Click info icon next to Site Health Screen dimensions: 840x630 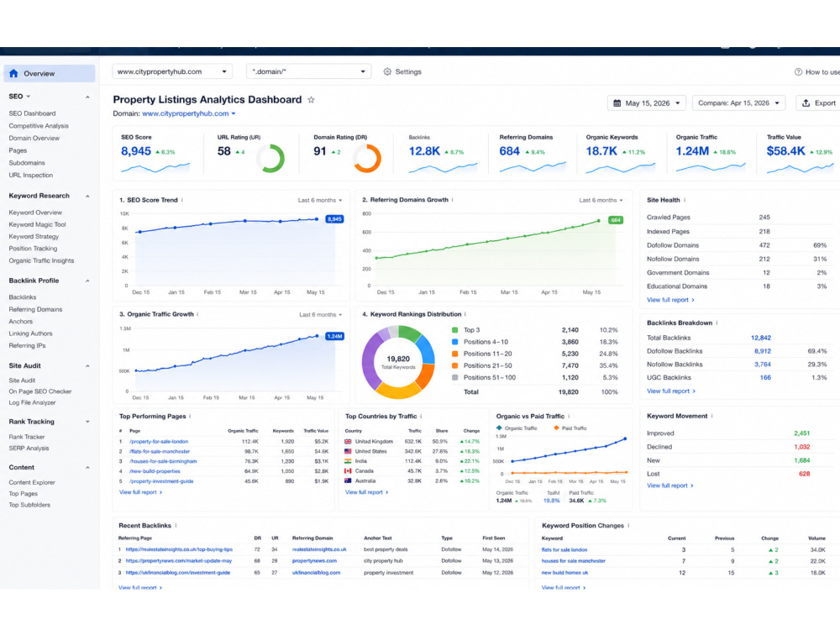(685, 200)
